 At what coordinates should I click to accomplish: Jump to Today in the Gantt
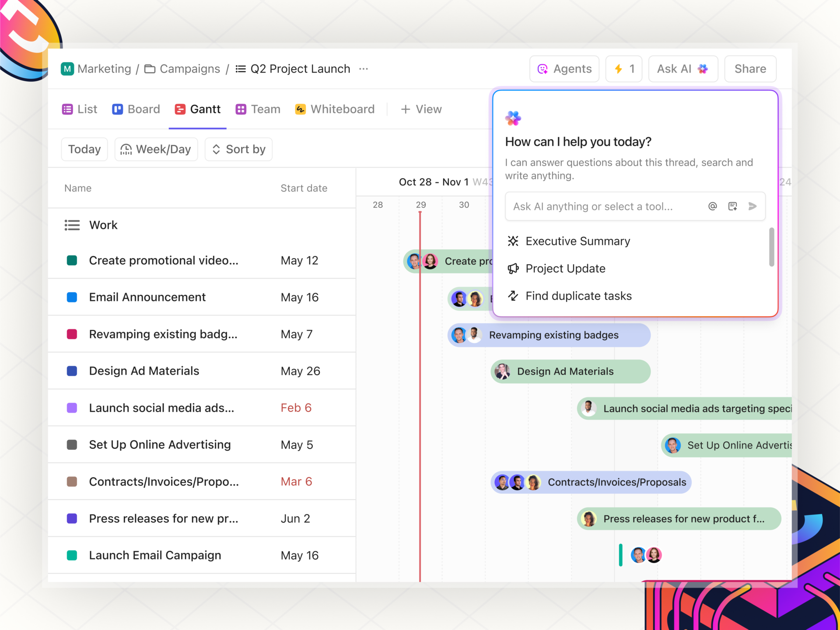click(84, 149)
